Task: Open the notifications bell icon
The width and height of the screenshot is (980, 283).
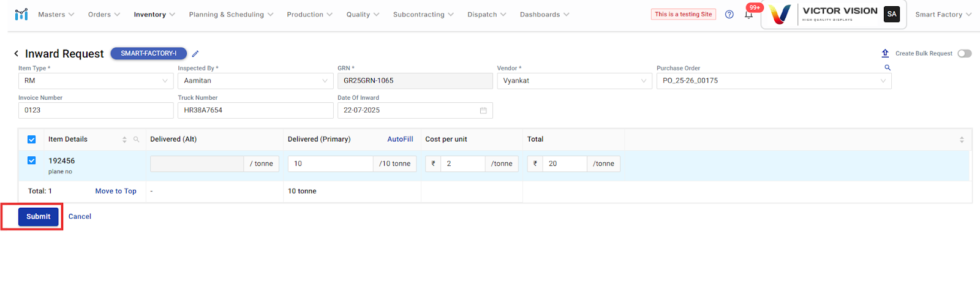Action: point(748,15)
